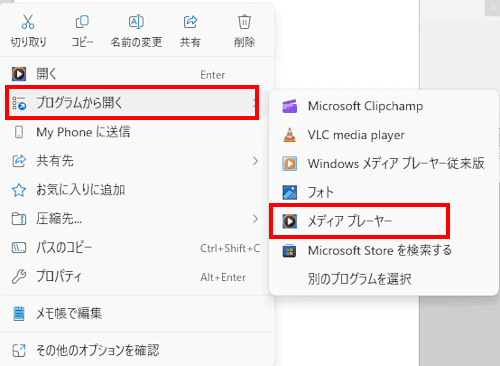Click the icon beside その他のオプションを確認
The width and height of the screenshot is (500, 366).
tap(19, 350)
